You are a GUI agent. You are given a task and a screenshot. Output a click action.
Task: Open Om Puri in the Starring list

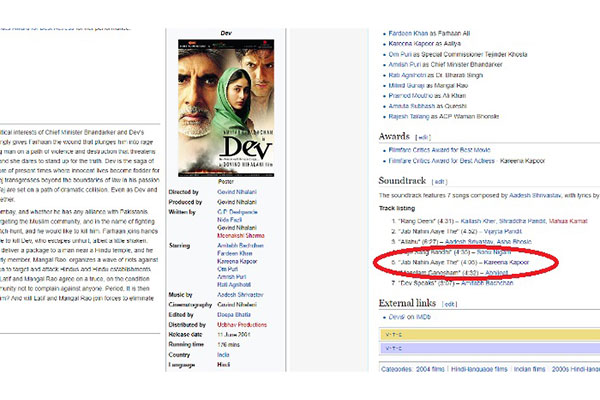228,269
